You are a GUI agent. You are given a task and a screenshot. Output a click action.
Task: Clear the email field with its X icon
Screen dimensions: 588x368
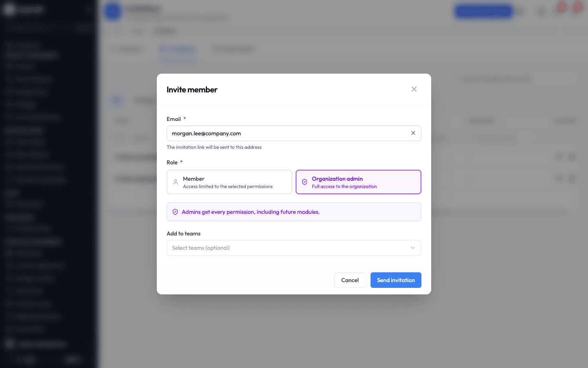coord(413,133)
